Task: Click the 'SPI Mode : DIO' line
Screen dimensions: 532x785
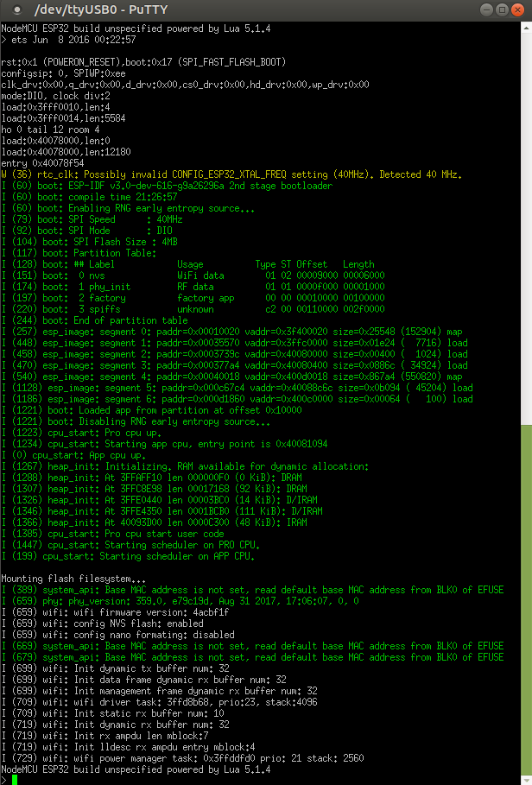Action: click(86, 231)
